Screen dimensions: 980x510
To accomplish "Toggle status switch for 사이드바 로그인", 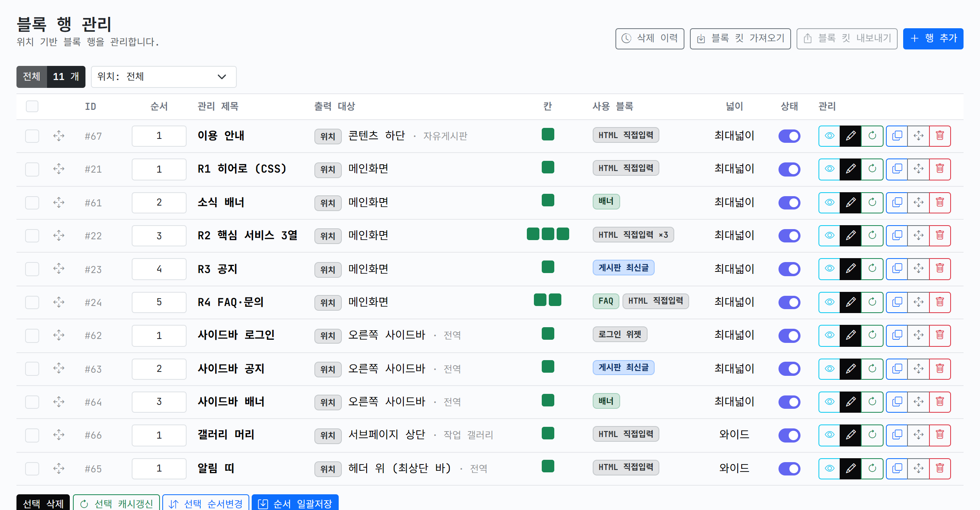I will [x=789, y=336].
